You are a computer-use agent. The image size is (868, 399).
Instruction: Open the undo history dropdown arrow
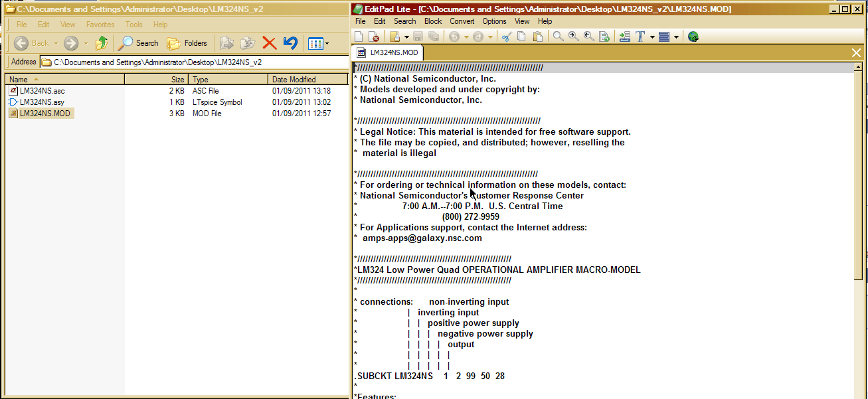pos(466,37)
